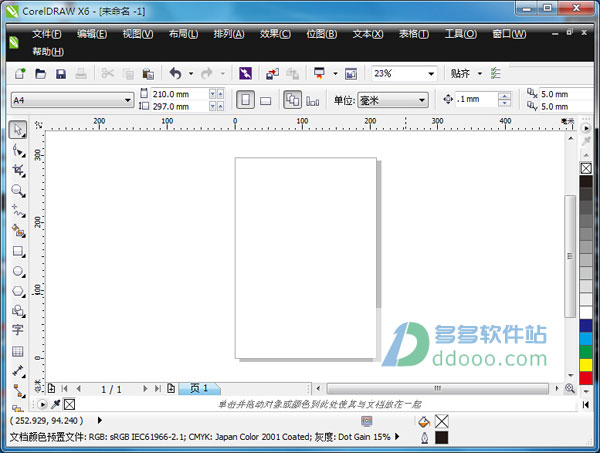This screenshot has width=600, height=453.
Task: Go to the first page
Action: tap(64, 389)
